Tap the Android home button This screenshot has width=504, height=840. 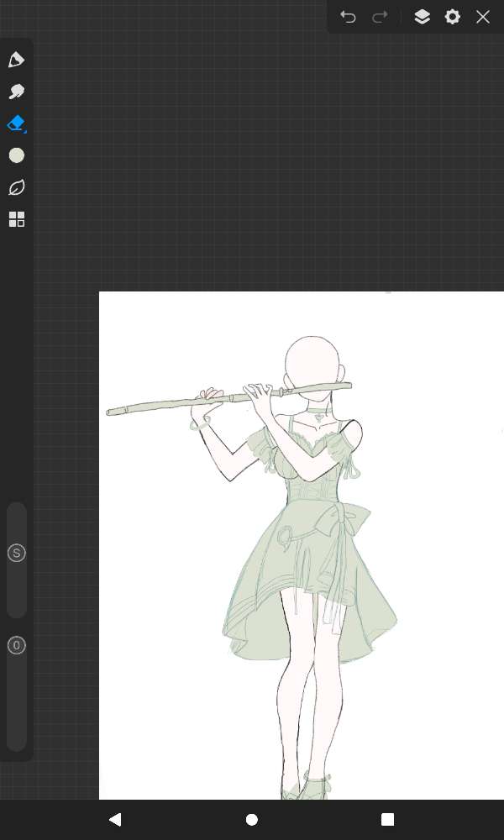(x=252, y=819)
